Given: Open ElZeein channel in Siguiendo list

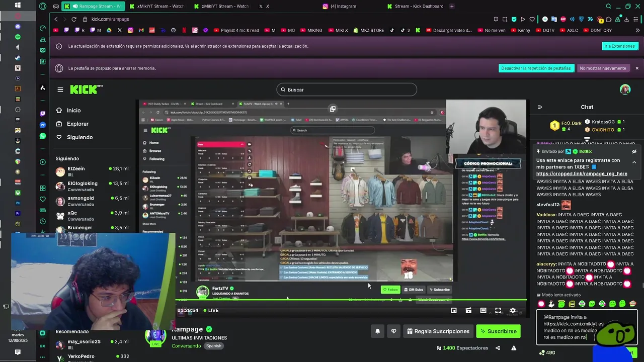Looking at the screenshot, I should [x=92, y=171].
